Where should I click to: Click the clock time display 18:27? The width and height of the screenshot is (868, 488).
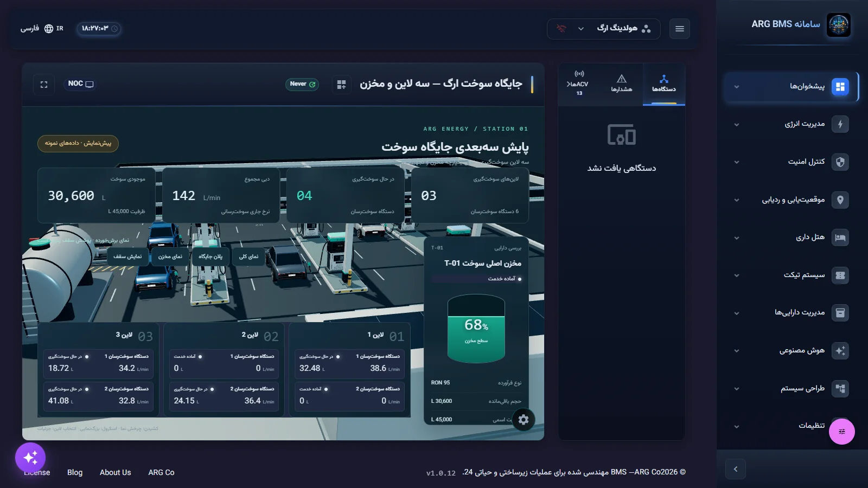click(x=99, y=29)
